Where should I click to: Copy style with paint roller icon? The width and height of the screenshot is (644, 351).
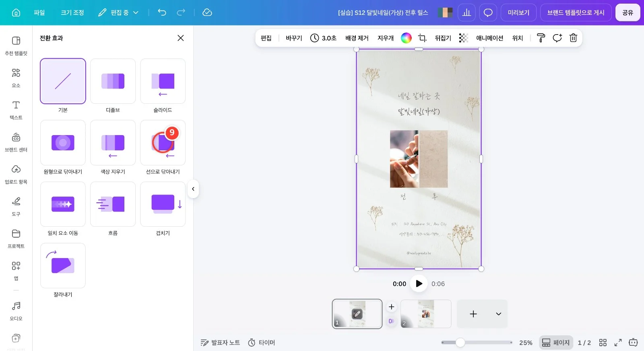click(x=541, y=38)
